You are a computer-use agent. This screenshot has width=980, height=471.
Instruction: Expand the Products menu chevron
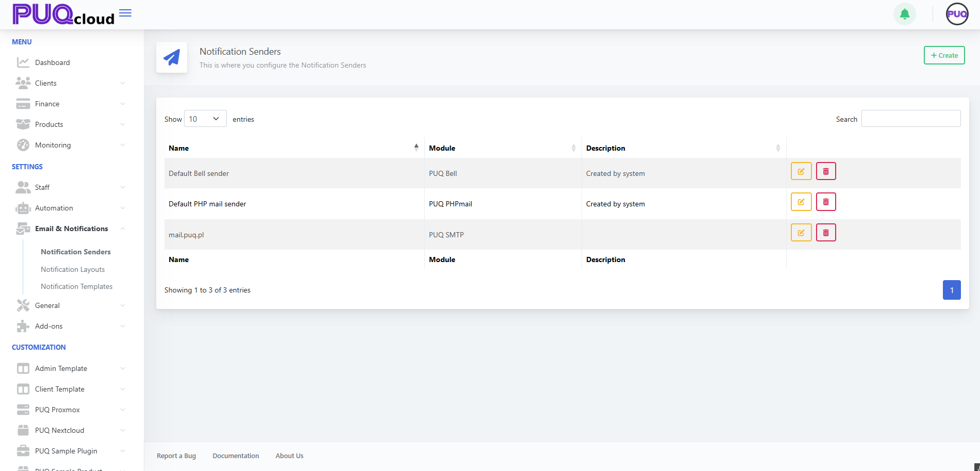123,124
